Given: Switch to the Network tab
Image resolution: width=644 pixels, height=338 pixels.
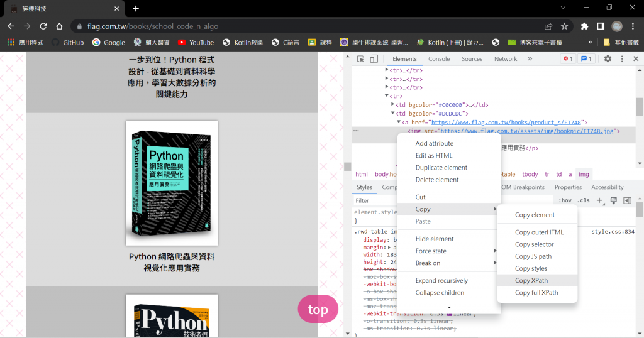Looking at the screenshot, I should tap(506, 59).
